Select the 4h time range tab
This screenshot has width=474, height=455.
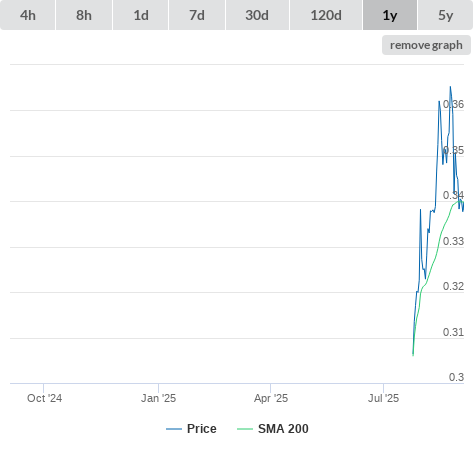coord(28,15)
